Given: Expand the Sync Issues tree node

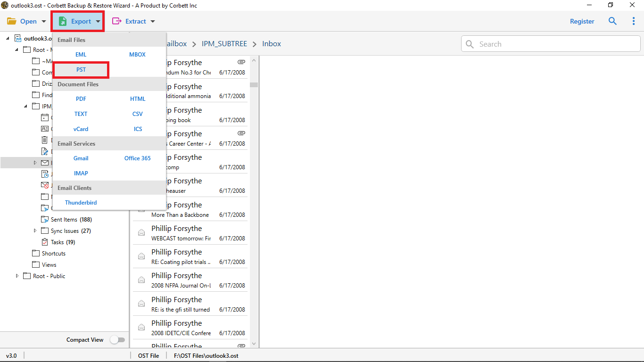Looking at the screenshot, I should pos(35,231).
